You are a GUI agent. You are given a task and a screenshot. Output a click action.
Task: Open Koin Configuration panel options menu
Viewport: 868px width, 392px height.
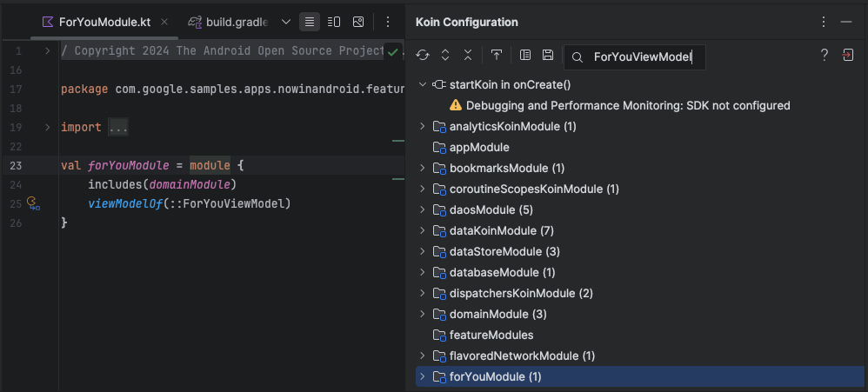824,22
